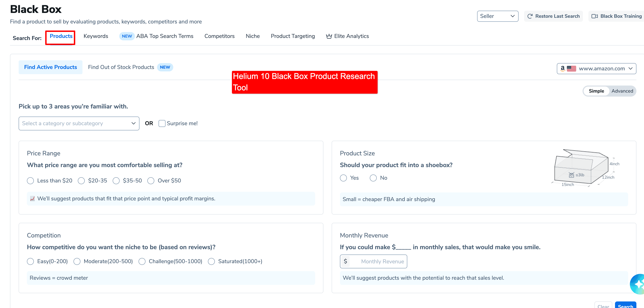Select Saturated(1000+) competition level
This screenshot has width=644, height=308.
point(211,261)
